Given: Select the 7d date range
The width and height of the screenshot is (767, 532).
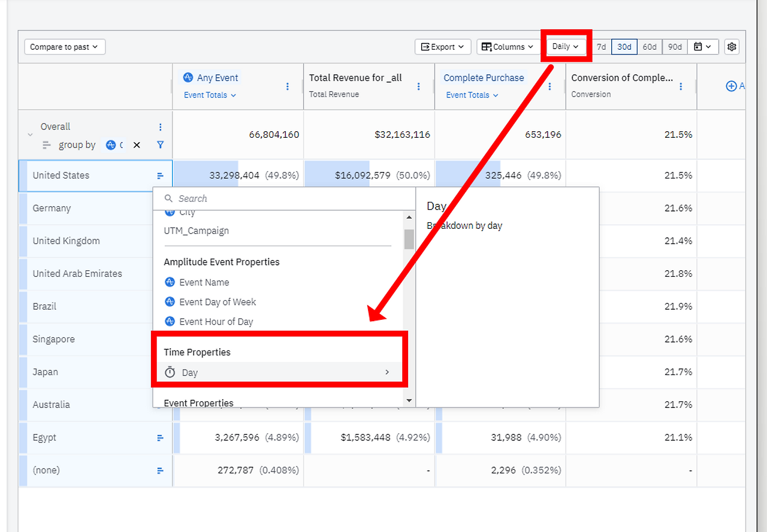Looking at the screenshot, I should (601, 47).
